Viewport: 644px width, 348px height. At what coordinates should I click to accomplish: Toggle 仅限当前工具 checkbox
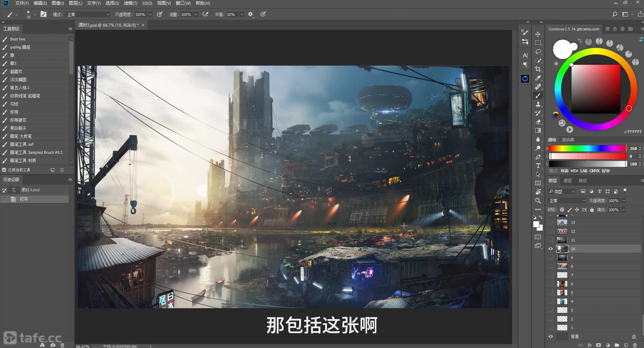[x=4, y=170]
